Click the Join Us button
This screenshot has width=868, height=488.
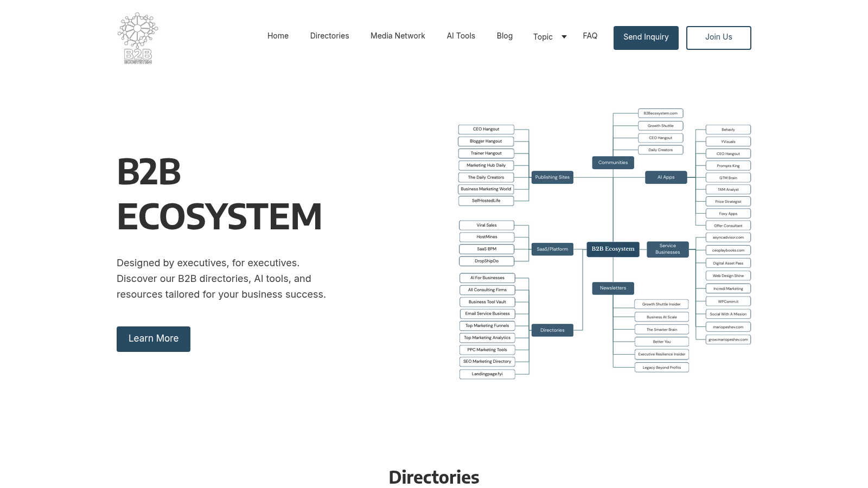coord(718,37)
